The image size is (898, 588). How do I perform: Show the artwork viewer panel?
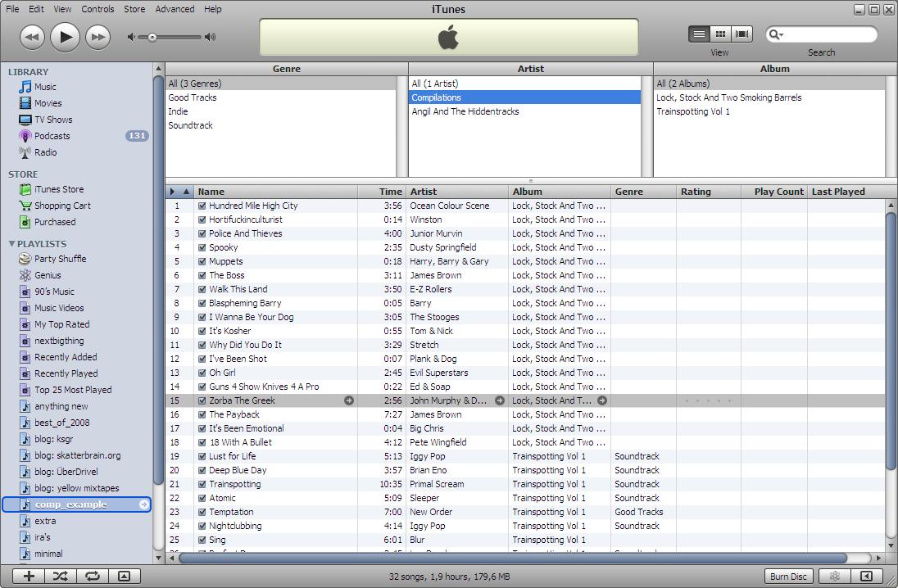point(125,577)
